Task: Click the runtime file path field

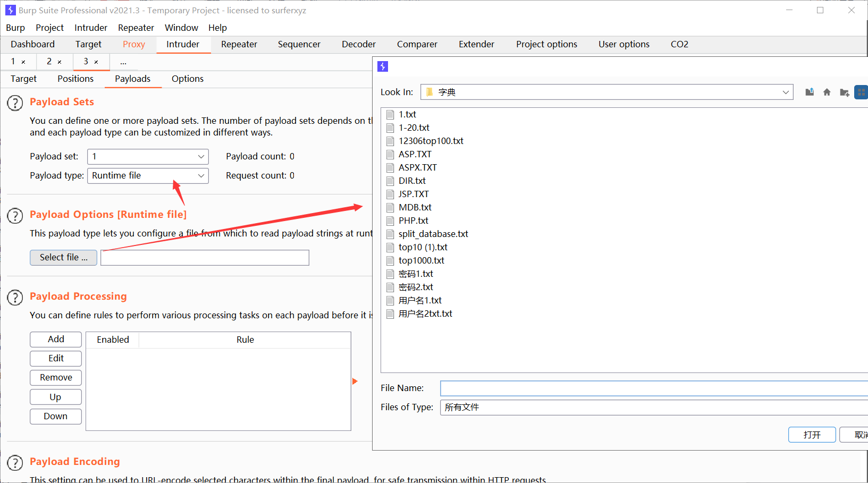Action: (205, 258)
